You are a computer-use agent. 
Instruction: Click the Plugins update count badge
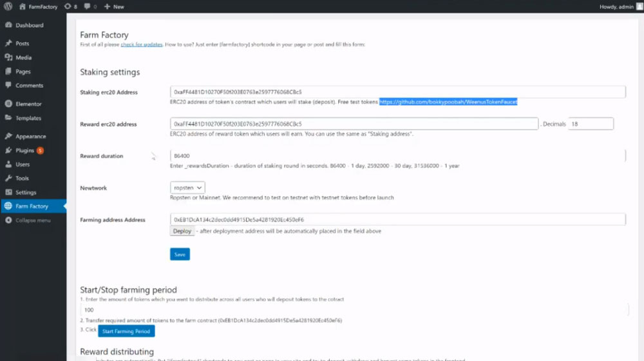pos(40,150)
